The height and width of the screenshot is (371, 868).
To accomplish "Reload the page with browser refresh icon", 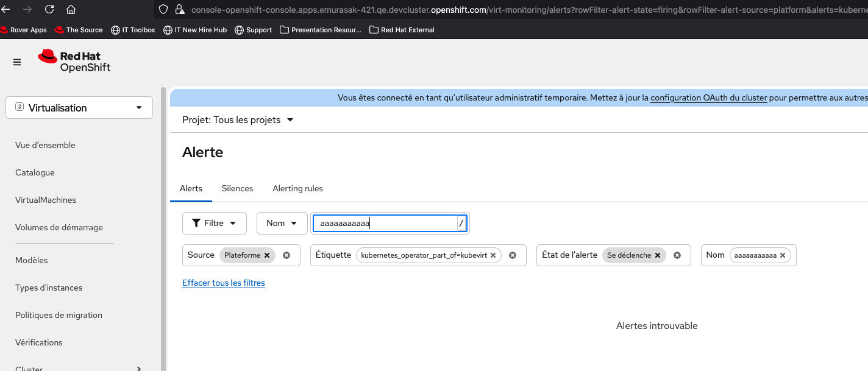I will coord(49,10).
